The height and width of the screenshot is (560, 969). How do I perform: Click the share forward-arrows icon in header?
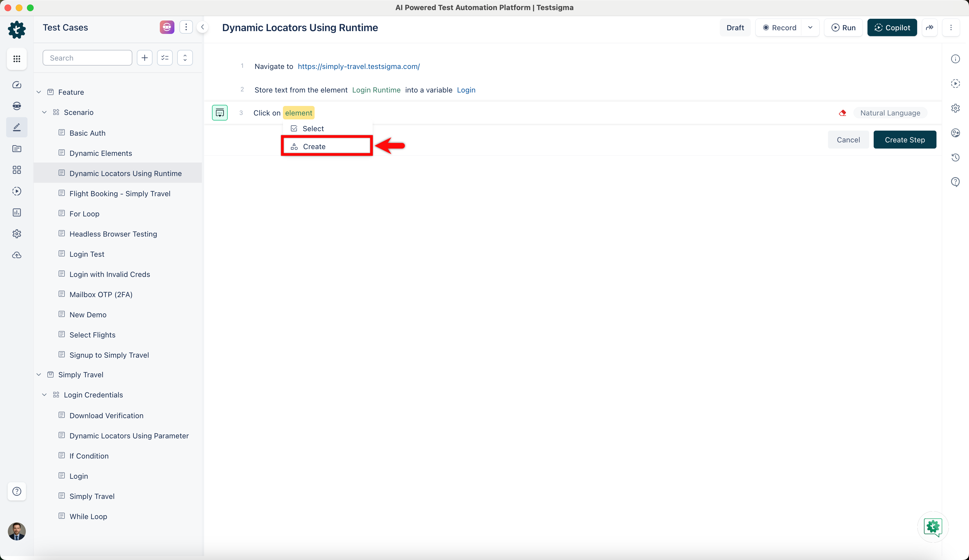click(929, 28)
